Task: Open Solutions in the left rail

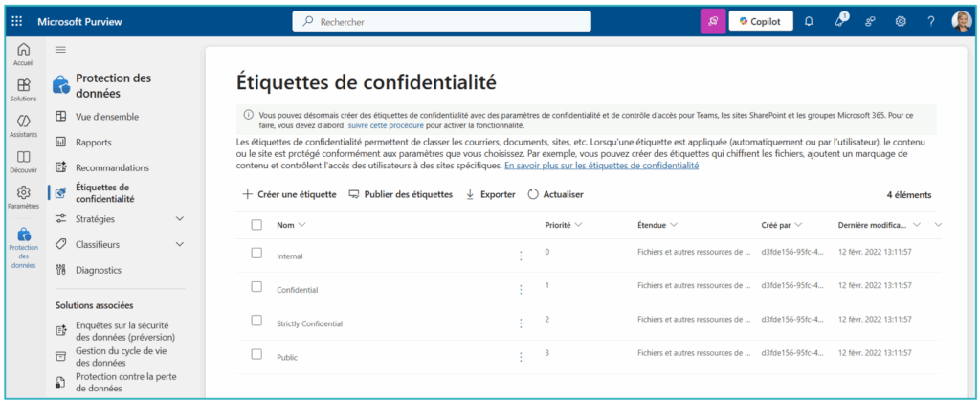Action: point(23,89)
